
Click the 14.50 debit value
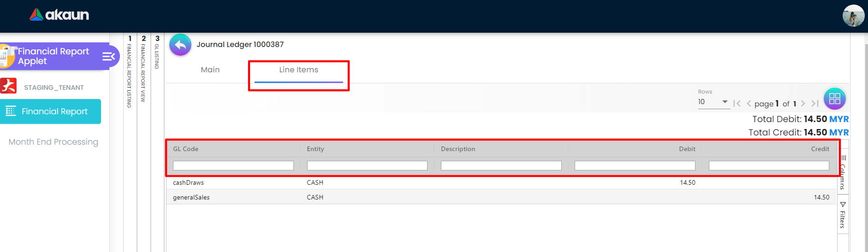point(688,182)
